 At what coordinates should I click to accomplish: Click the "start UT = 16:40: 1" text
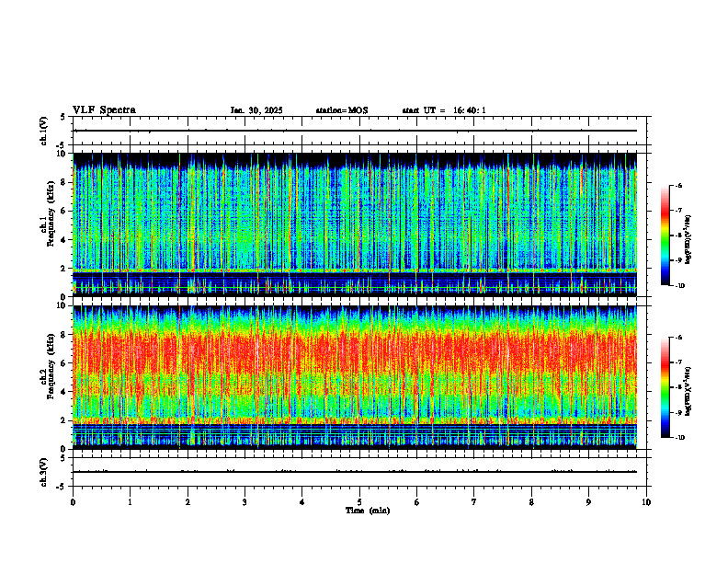click(444, 110)
